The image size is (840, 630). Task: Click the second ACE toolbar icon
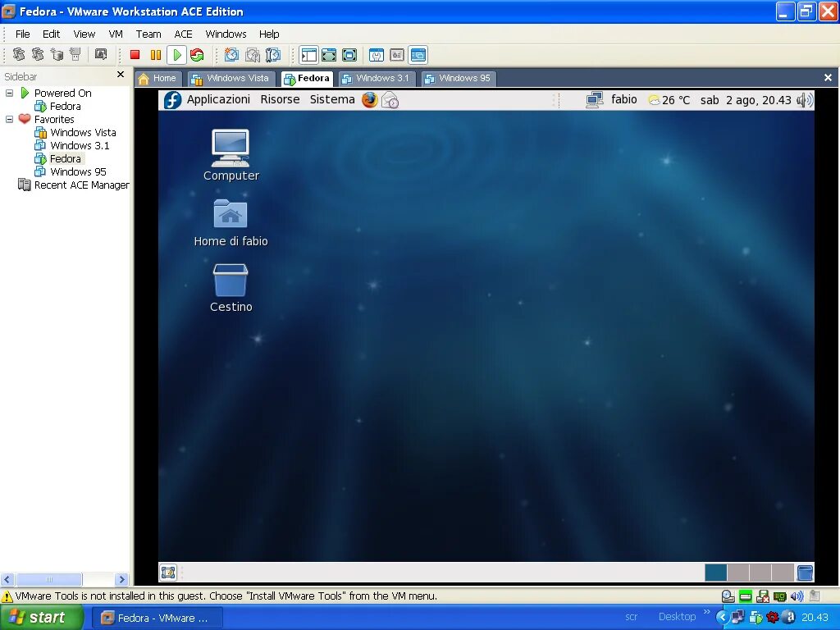click(38, 55)
